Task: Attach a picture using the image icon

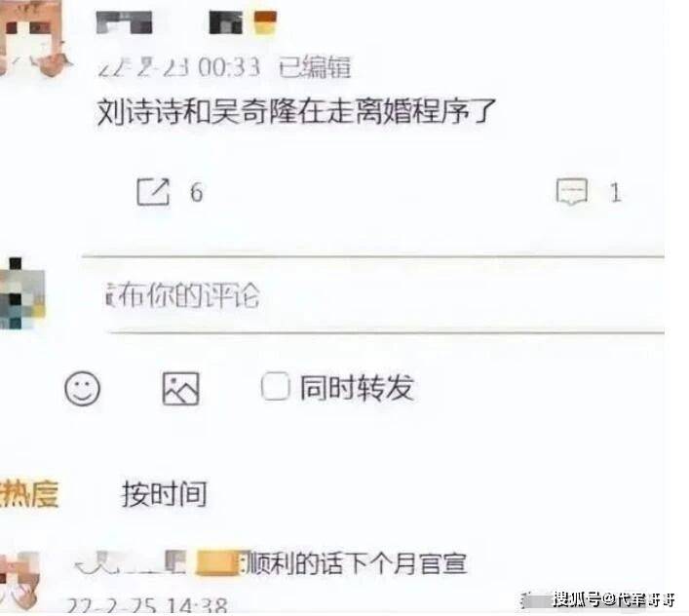Action: [180, 389]
